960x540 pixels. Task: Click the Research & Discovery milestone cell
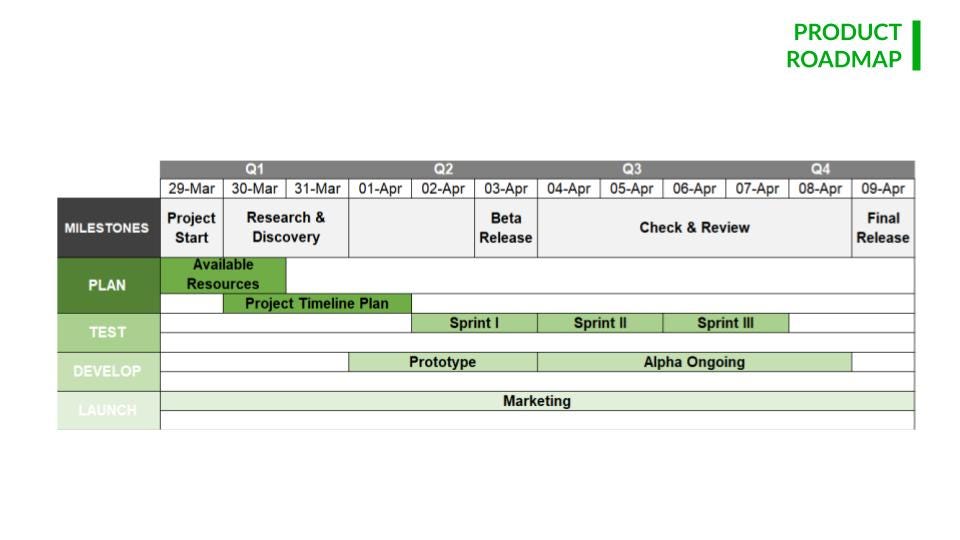pyautogui.click(x=286, y=228)
